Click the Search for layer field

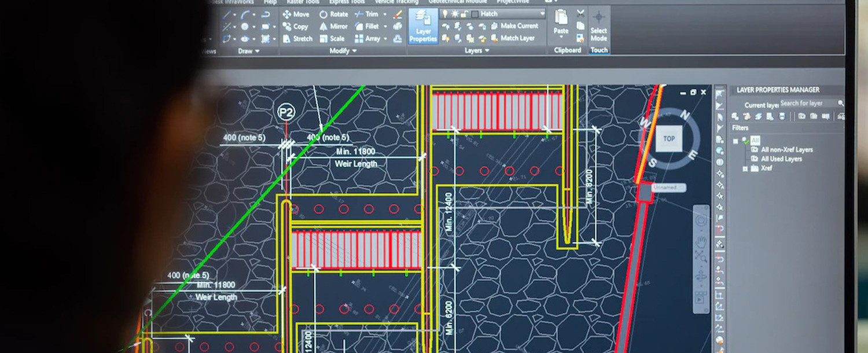(x=807, y=104)
